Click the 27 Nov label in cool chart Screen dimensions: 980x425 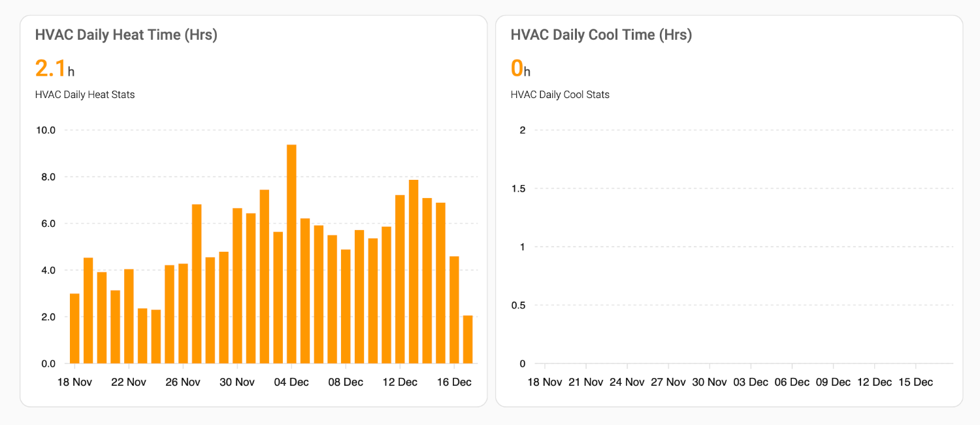[668, 382]
